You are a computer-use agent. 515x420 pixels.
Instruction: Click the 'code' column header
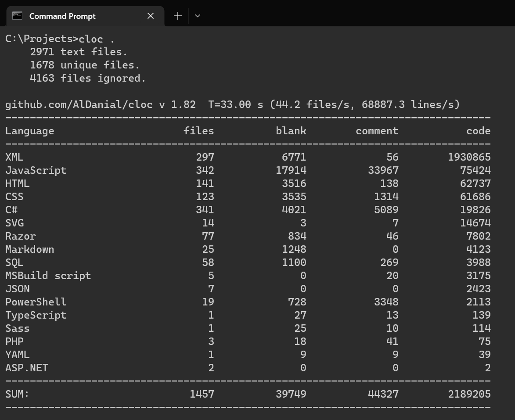pos(478,131)
